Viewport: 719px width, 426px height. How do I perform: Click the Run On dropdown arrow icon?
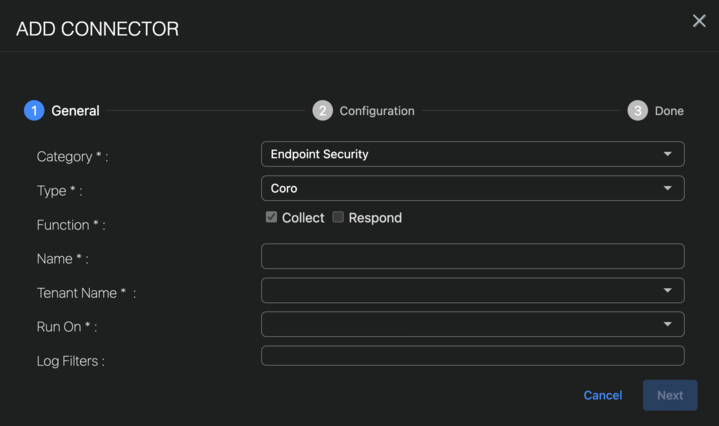pyautogui.click(x=668, y=325)
